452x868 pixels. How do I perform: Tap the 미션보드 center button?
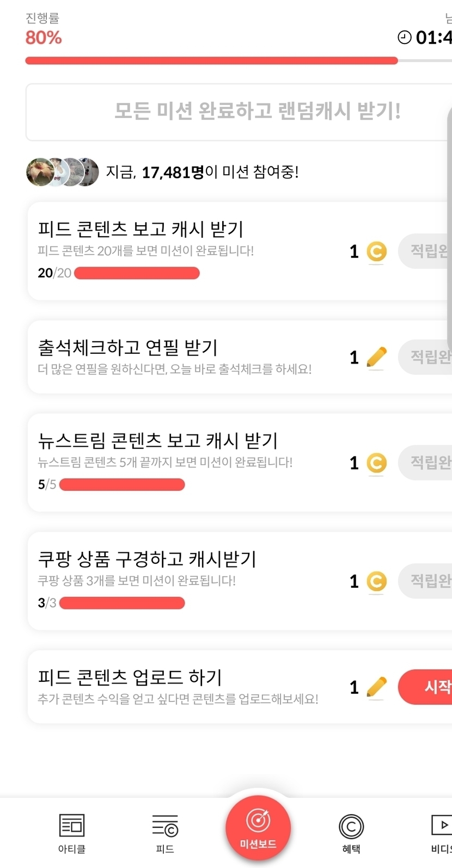point(258,827)
